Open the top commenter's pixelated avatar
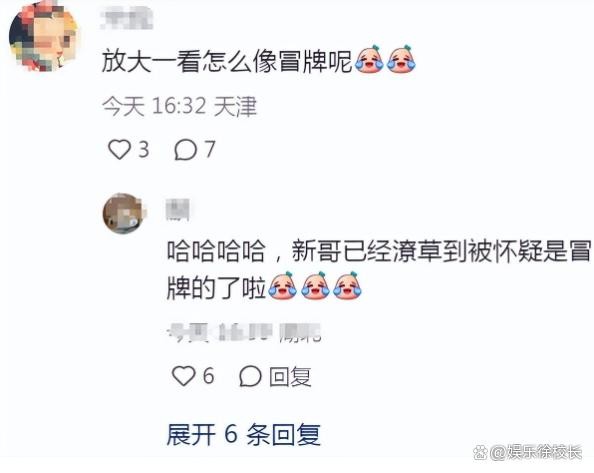 (x=43, y=37)
